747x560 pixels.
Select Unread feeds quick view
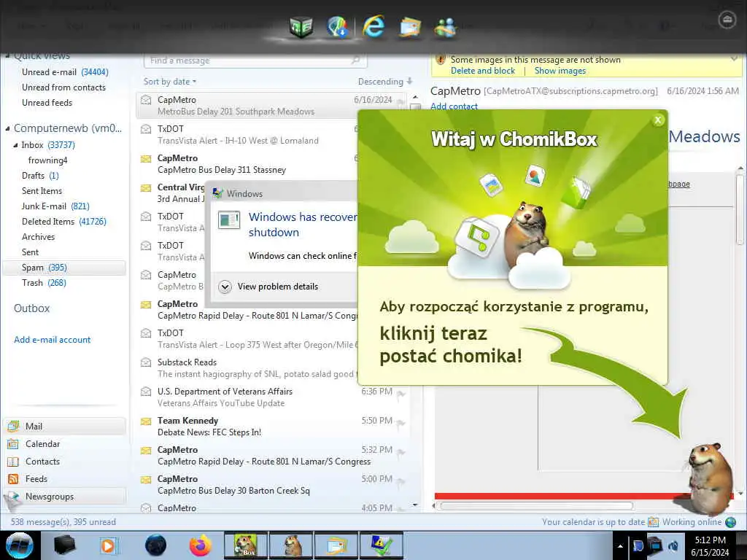pyautogui.click(x=47, y=102)
